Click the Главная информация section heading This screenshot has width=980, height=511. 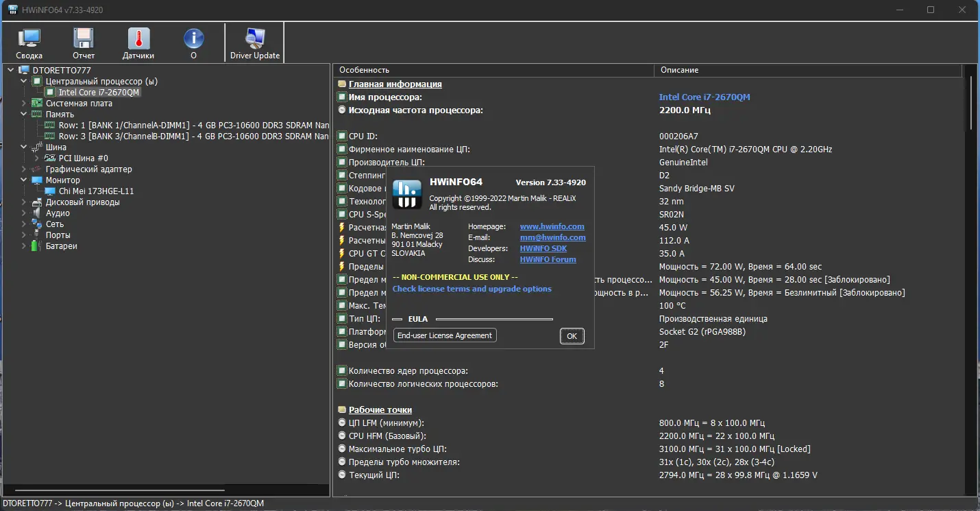tap(395, 84)
